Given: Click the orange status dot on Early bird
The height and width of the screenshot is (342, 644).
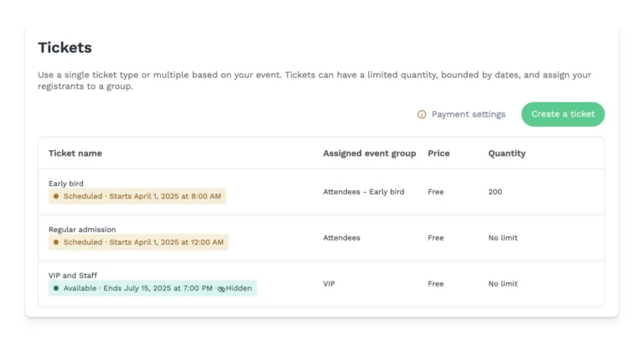Looking at the screenshot, I should [56, 196].
